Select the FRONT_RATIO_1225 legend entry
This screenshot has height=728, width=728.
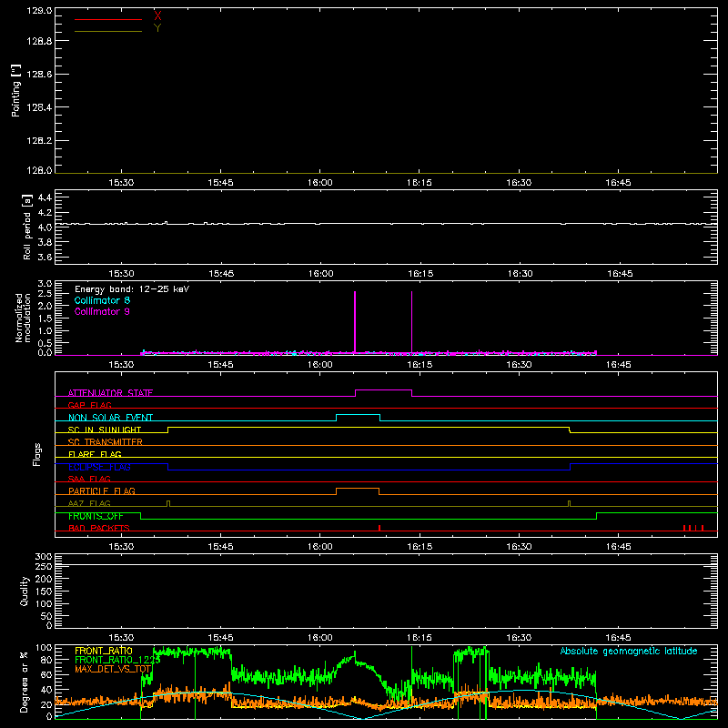pos(117,660)
